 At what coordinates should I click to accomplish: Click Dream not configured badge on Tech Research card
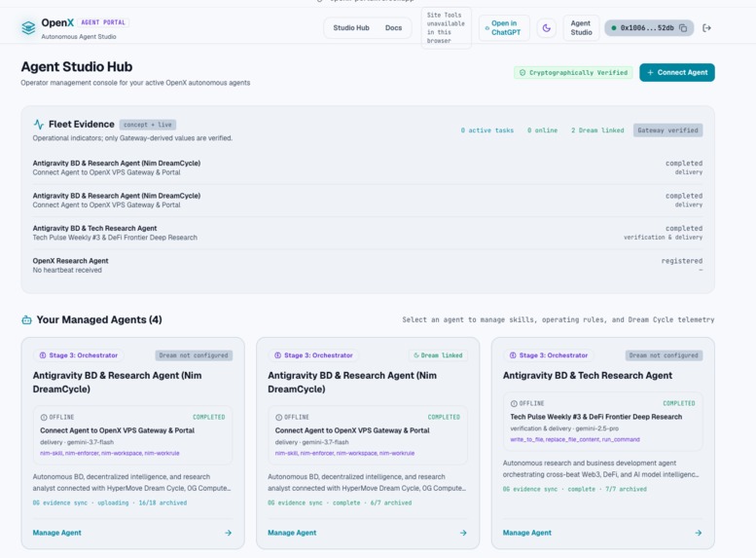click(664, 355)
